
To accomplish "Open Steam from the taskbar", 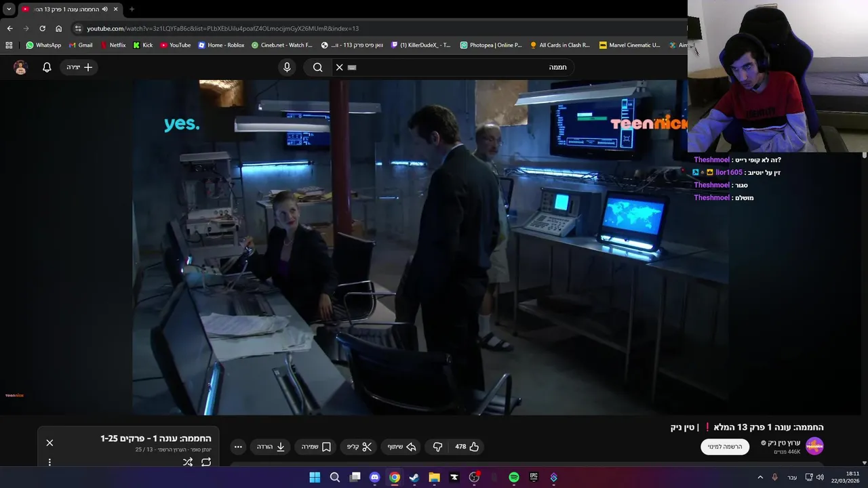I will pos(414,477).
